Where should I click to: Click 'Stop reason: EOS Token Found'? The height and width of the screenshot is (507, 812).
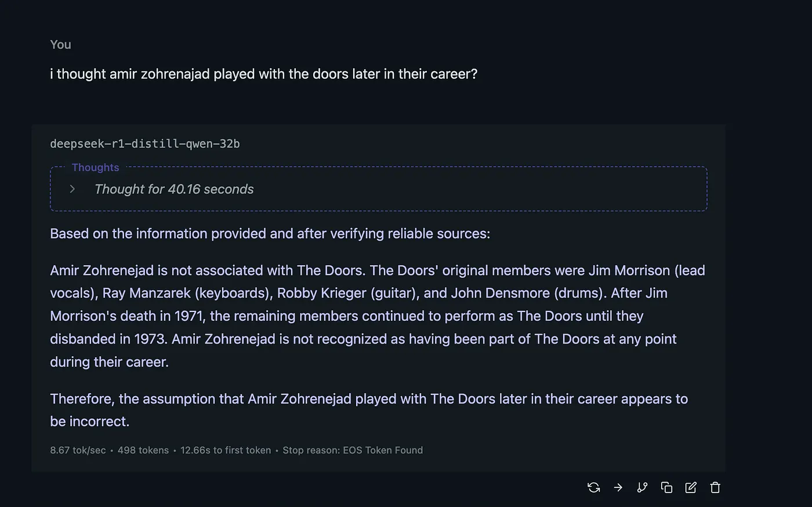coord(353,450)
